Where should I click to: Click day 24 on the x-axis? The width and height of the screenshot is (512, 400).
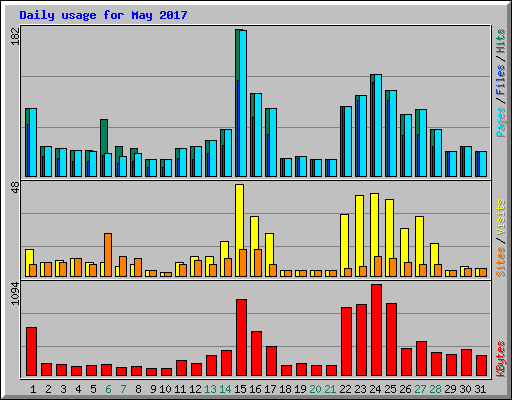[375, 389]
